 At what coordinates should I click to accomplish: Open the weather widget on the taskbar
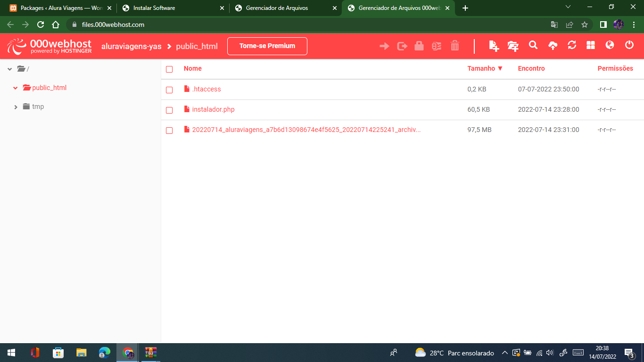pos(454,353)
